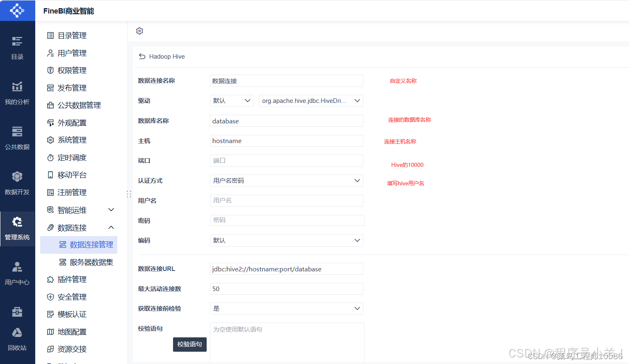This screenshot has height=364, width=629.
Task: Click the 插件管理 puzzle icon
Action: (50, 280)
